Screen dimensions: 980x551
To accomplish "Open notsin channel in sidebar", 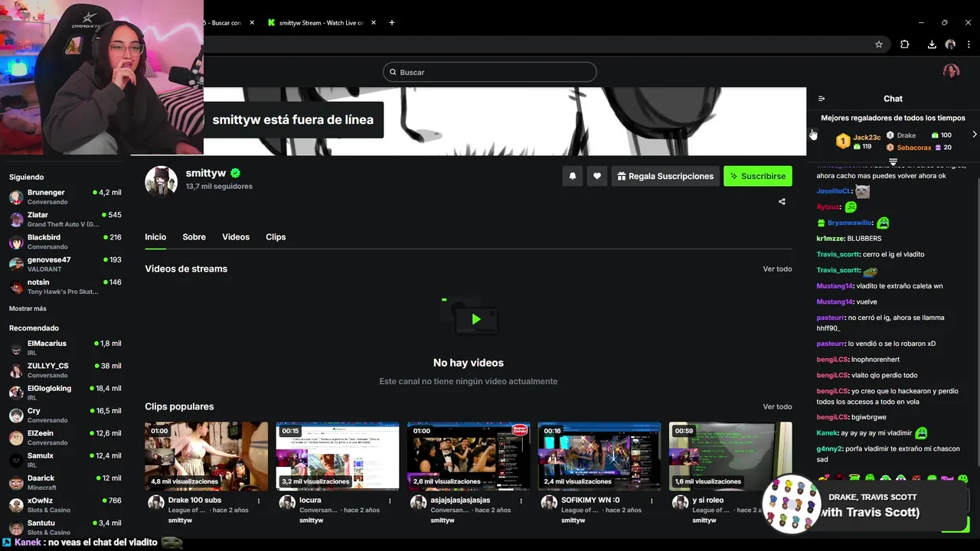I will click(x=65, y=287).
